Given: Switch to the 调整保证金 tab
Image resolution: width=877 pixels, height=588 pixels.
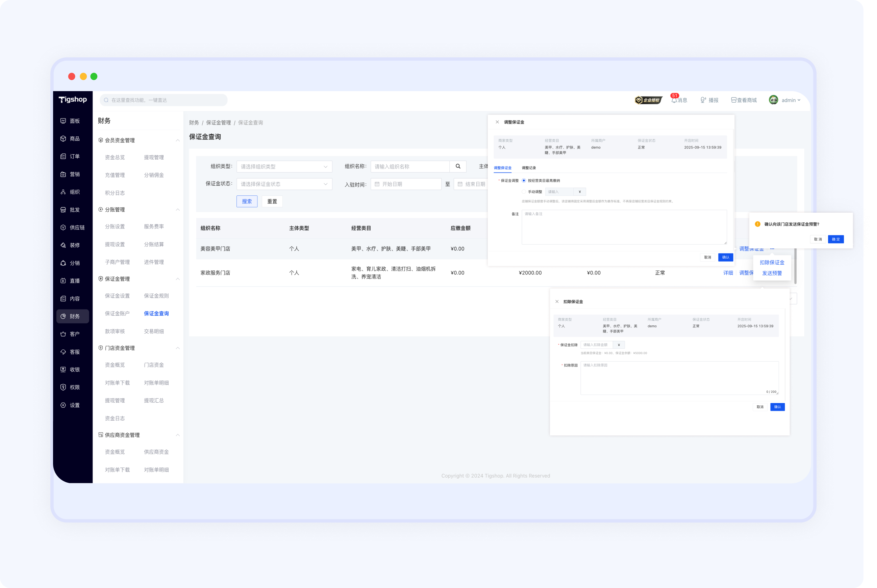Looking at the screenshot, I should pos(502,168).
